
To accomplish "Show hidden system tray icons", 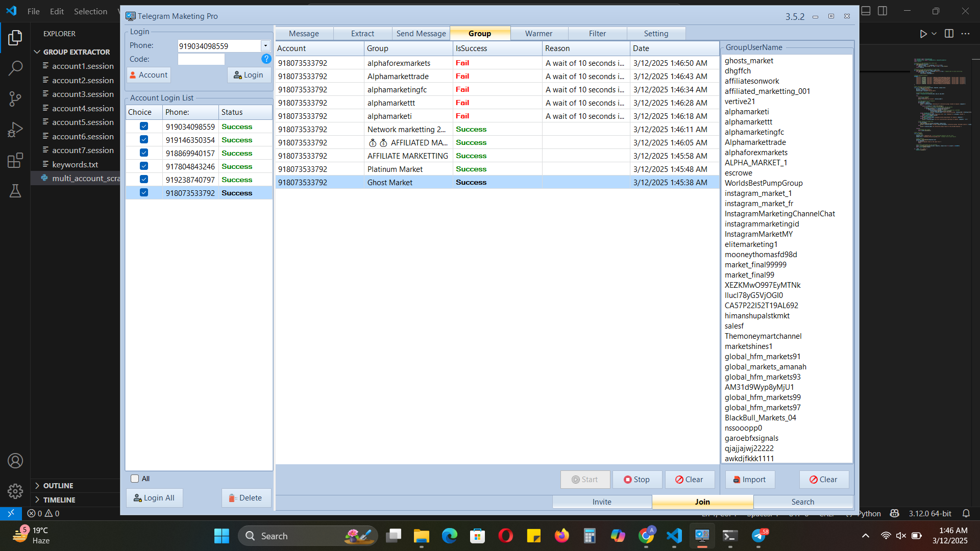I will pyautogui.click(x=866, y=536).
